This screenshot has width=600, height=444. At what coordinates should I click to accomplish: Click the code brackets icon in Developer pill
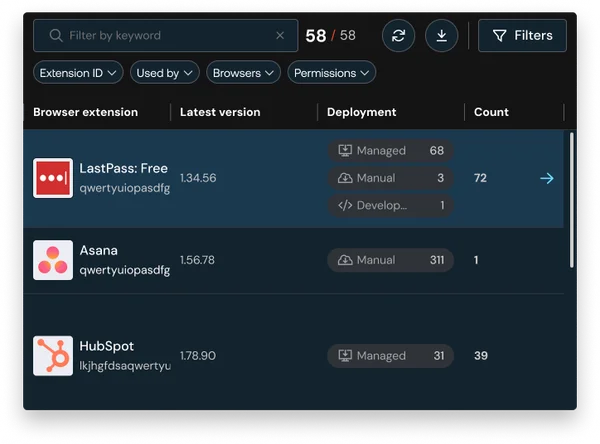click(345, 206)
